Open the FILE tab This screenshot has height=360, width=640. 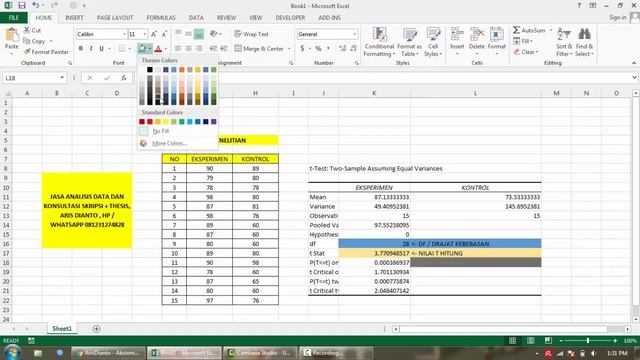tap(14, 18)
